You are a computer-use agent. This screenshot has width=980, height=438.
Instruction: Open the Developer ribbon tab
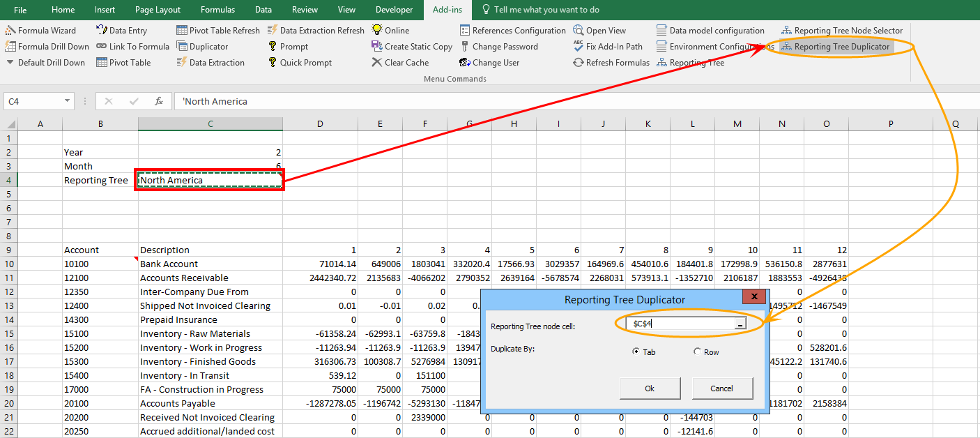[394, 10]
